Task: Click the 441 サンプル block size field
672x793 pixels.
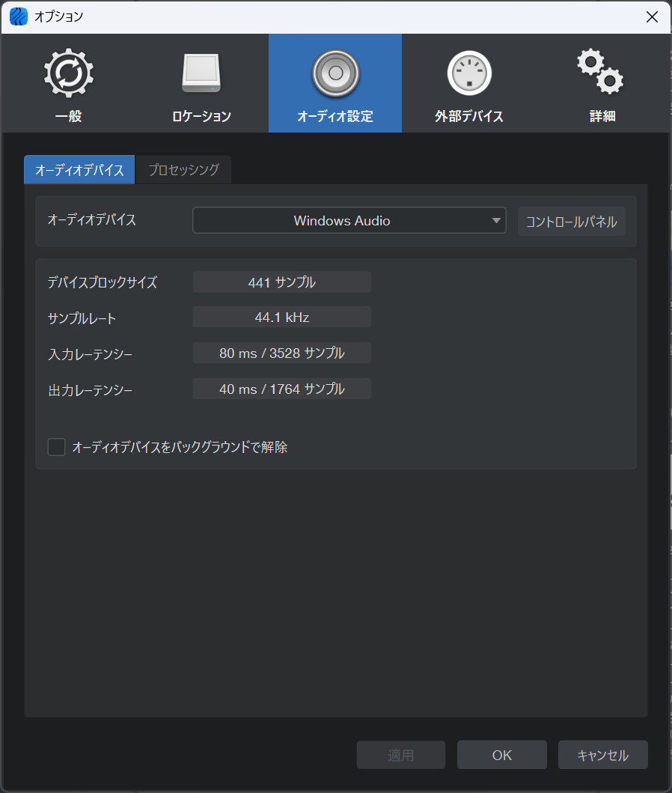Action: click(x=281, y=282)
